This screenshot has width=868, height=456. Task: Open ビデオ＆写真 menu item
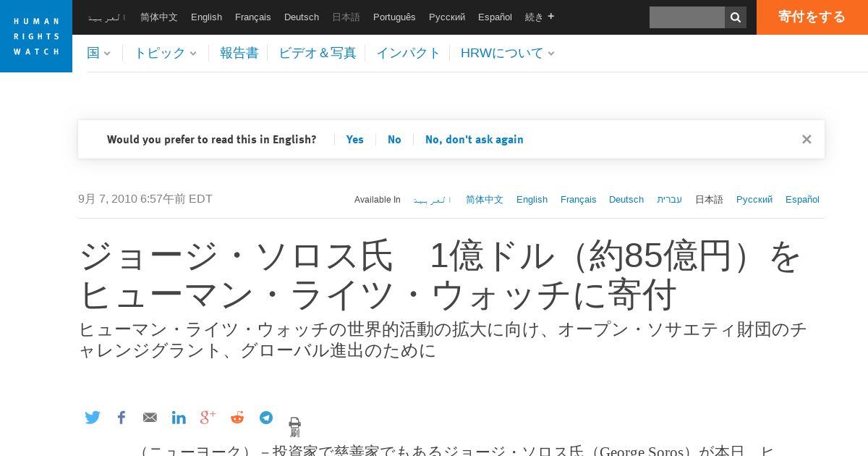click(318, 53)
